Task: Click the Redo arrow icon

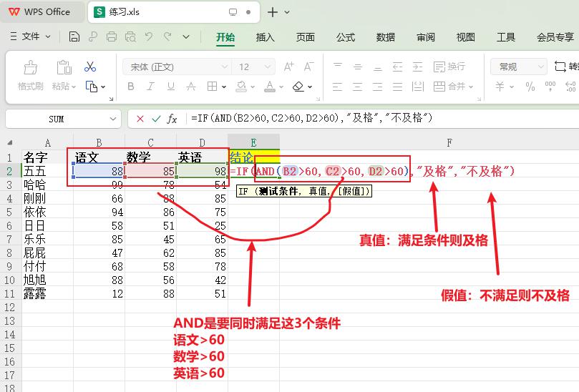Action: pos(167,36)
